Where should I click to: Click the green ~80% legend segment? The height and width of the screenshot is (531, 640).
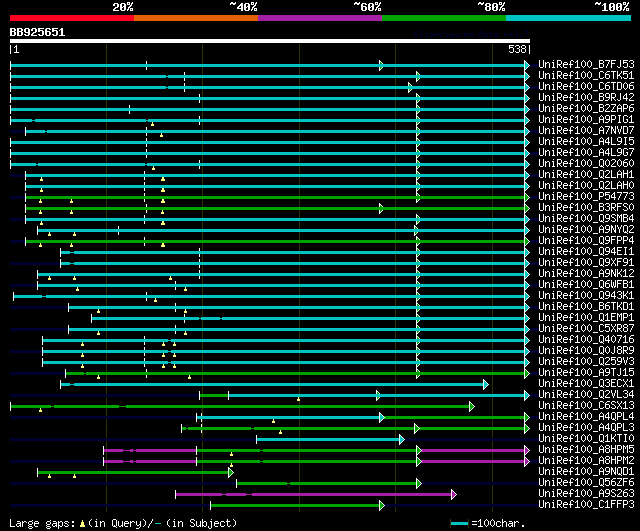(444, 18)
